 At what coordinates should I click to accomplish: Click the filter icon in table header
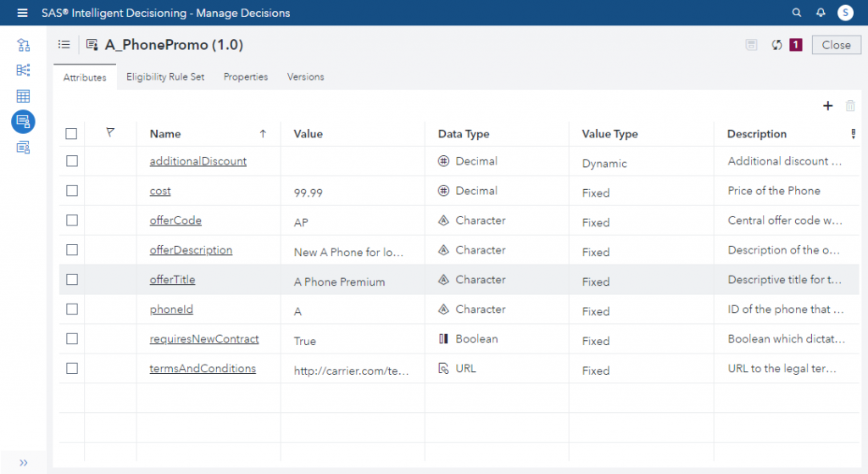(x=110, y=133)
